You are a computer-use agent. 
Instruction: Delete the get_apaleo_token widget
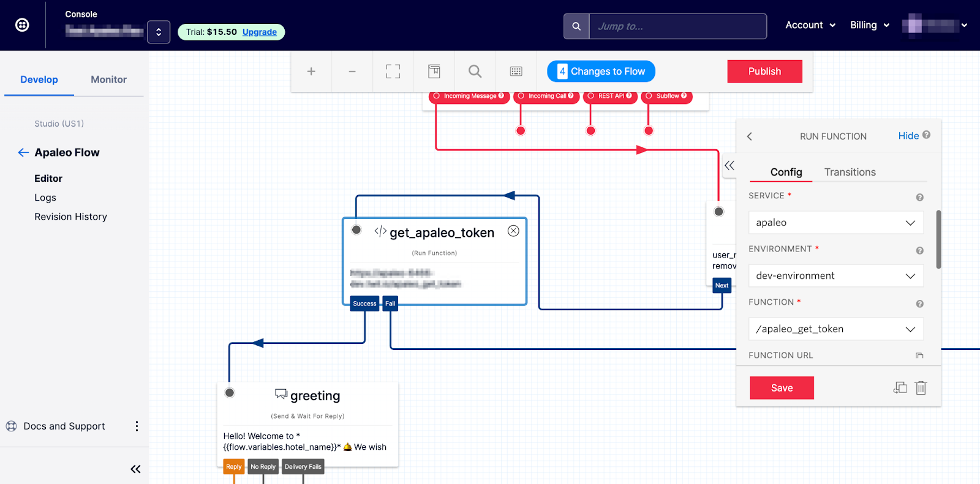(513, 231)
